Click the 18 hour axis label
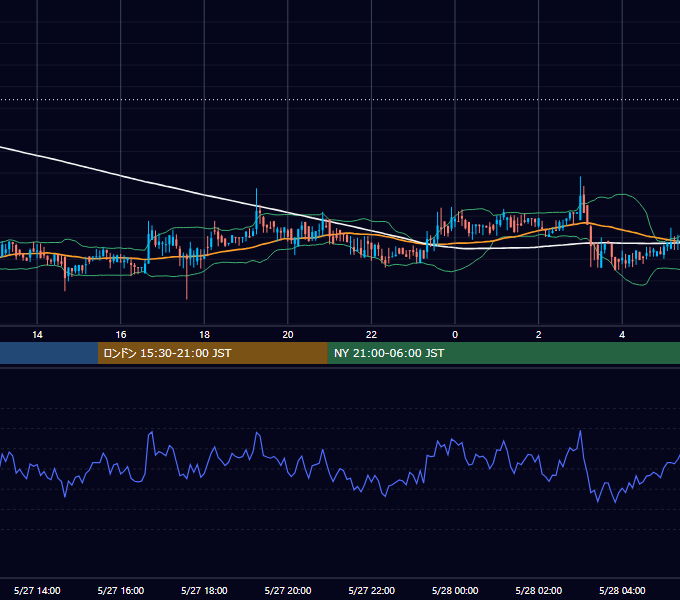The width and height of the screenshot is (680, 600). (x=204, y=335)
